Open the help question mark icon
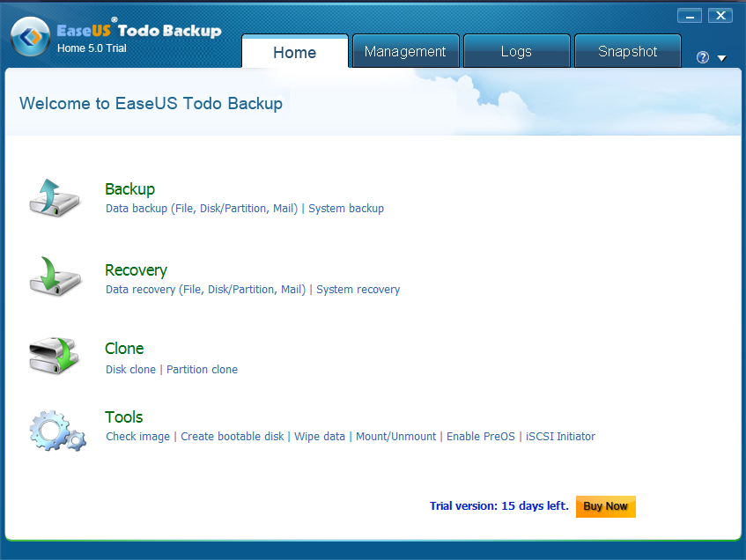Image resolution: width=746 pixels, height=560 pixels. (x=703, y=58)
